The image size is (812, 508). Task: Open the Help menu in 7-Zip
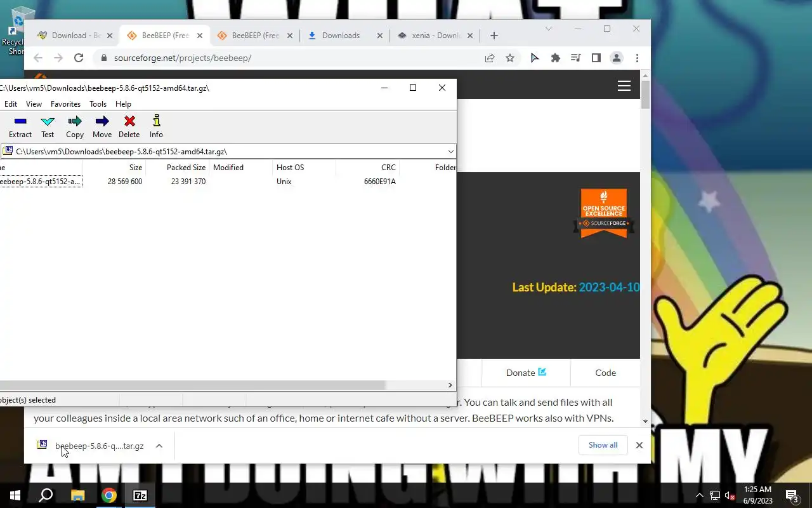[x=123, y=104]
